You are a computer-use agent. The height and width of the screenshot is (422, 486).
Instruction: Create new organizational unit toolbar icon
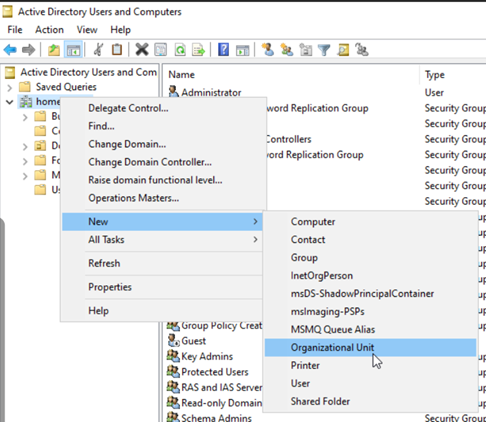[x=306, y=50]
